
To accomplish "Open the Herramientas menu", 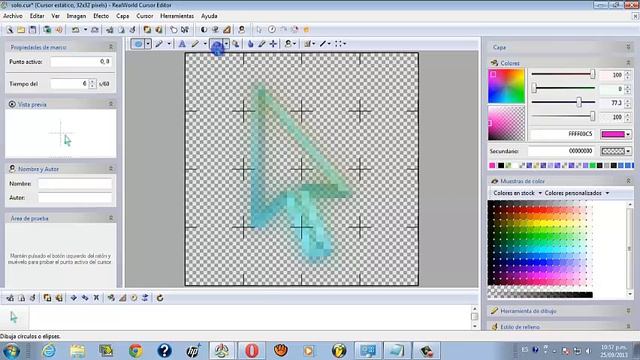I will coord(177,16).
